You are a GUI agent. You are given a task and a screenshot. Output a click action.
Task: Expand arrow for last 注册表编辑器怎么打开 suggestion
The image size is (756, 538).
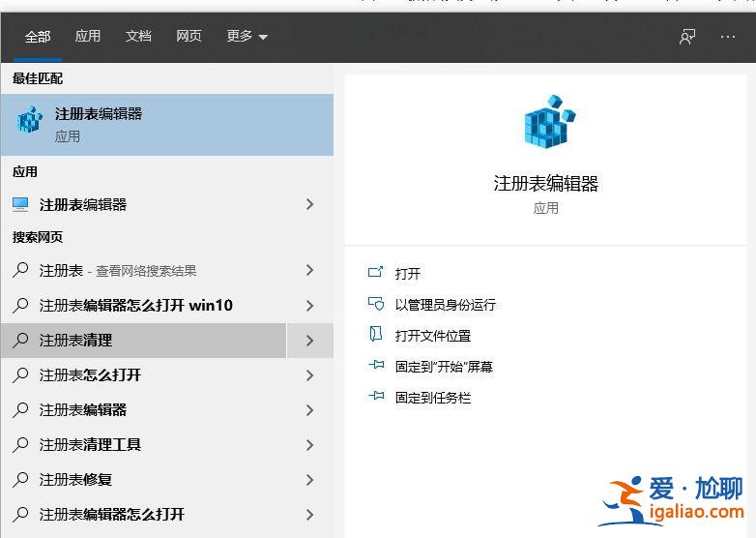(x=310, y=515)
